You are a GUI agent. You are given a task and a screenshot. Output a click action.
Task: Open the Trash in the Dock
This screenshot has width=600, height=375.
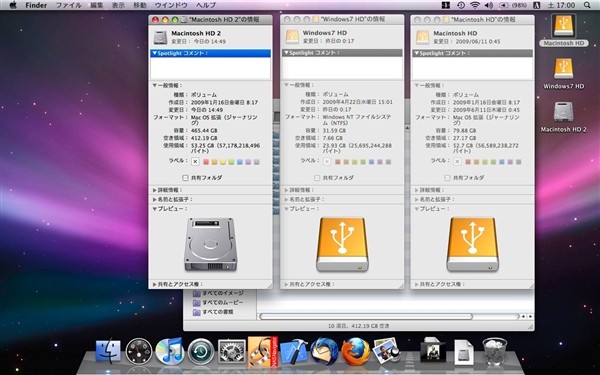495,351
